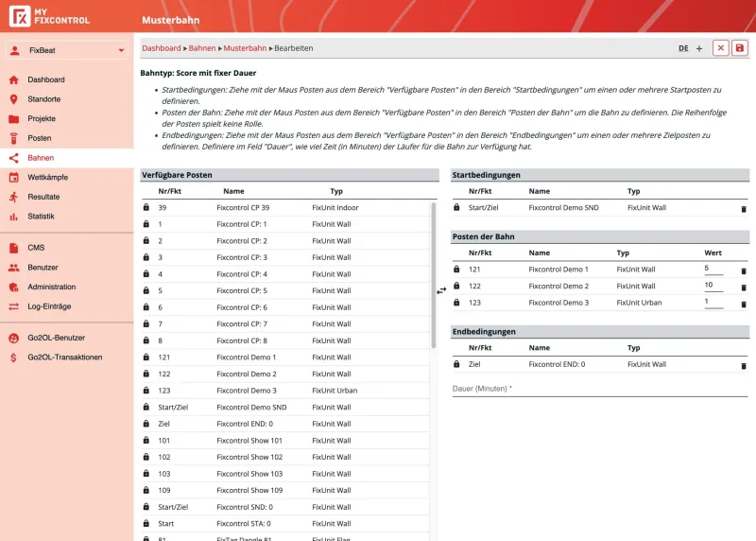
Task: Click the Administration shield icon
Action: pos(13,287)
